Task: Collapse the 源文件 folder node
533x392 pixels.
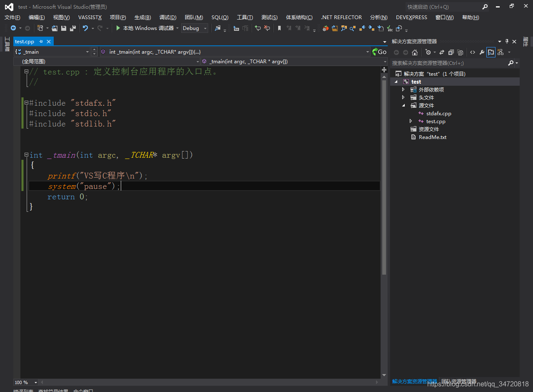Action: [403, 105]
